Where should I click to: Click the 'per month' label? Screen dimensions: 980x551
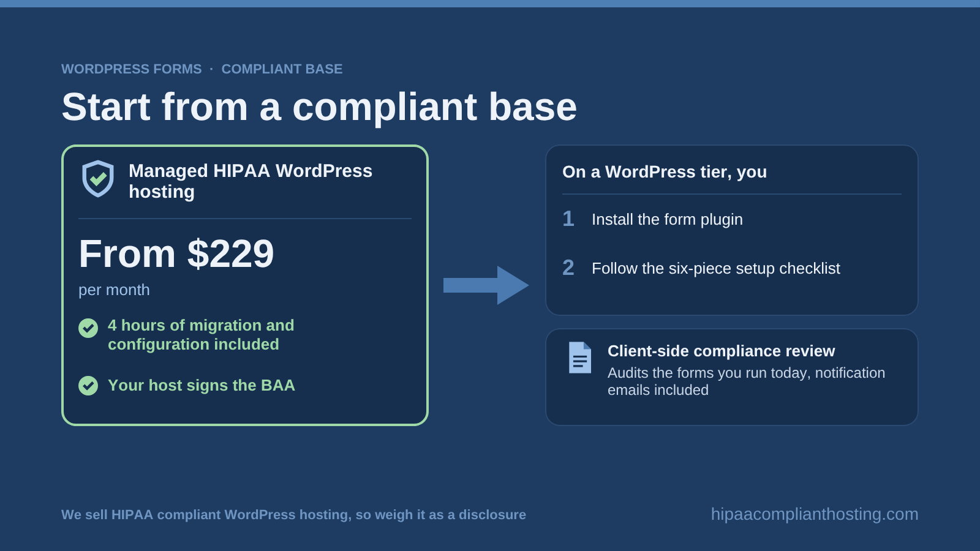click(114, 290)
